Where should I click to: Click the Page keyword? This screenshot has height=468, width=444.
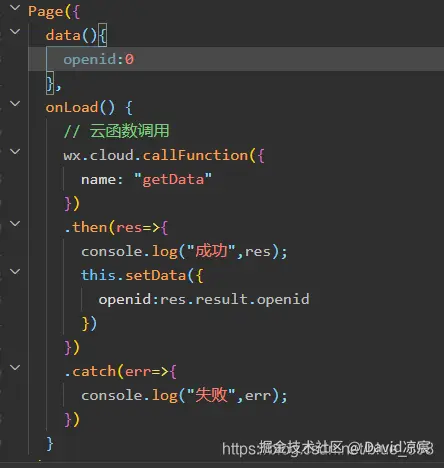pos(46,12)
